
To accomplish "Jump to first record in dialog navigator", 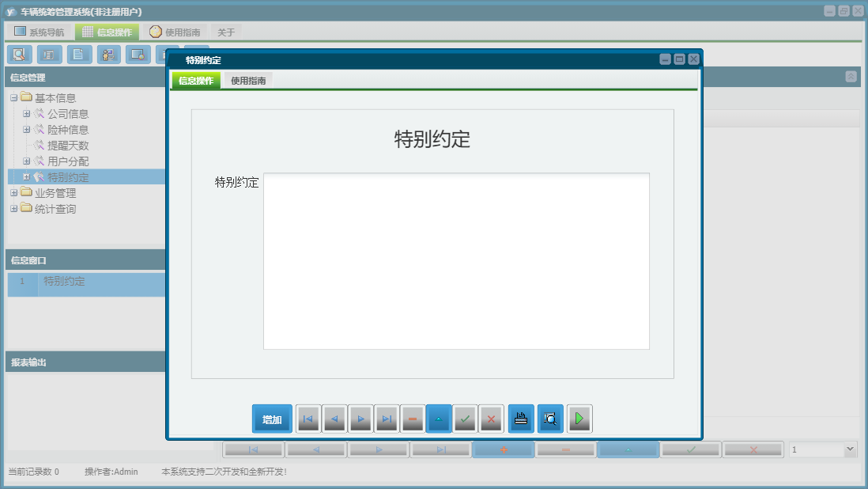I will point(308,419).
